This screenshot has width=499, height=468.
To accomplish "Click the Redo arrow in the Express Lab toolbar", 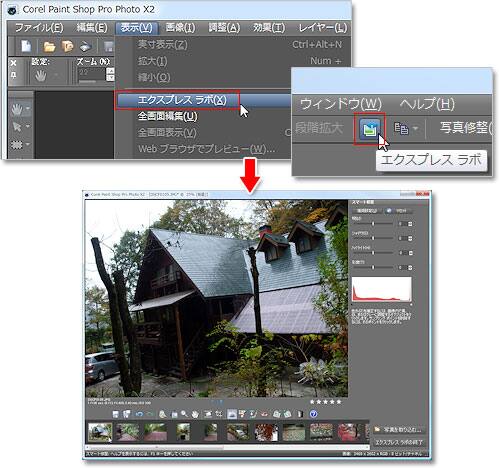I will (x=150, y=414).
